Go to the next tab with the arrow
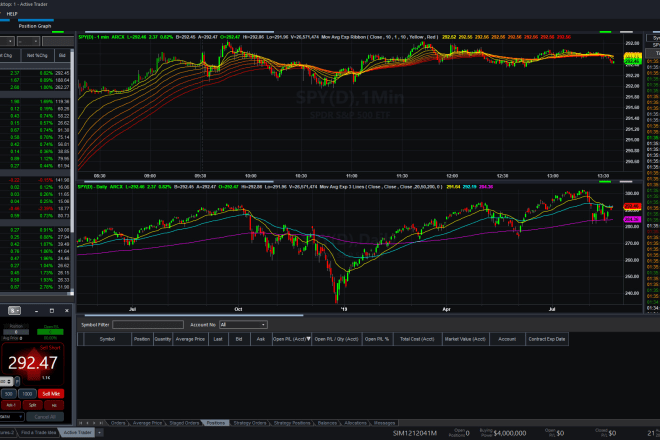The height and width of the screenshot is (440, 660). [x=94, y=423]
